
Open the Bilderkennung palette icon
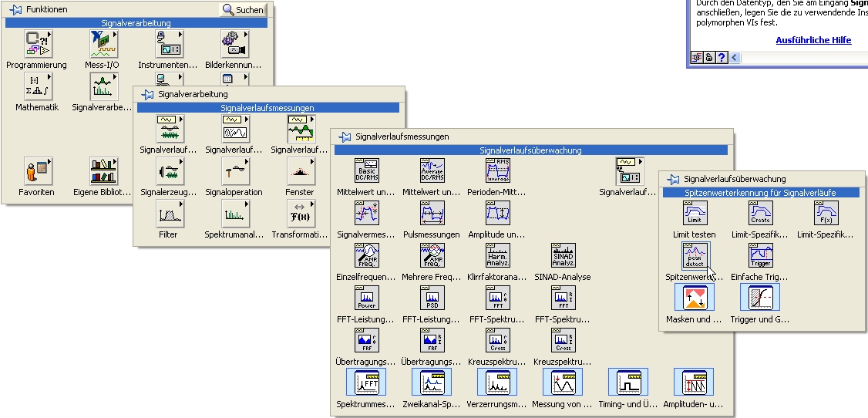(x=234, y=44)
